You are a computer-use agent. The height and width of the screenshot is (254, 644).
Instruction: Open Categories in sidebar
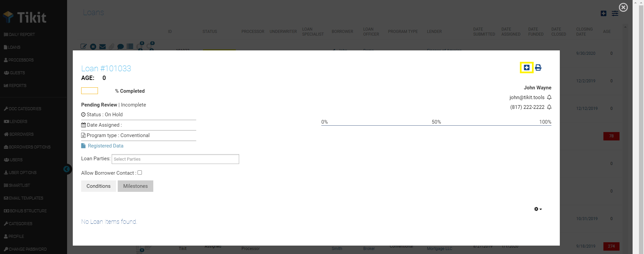18,224
